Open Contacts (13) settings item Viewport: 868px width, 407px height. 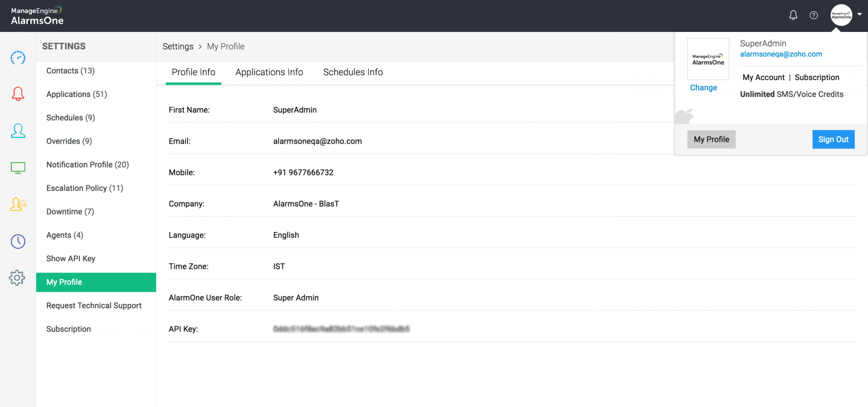pyautogui.click(x=71, y=70)
